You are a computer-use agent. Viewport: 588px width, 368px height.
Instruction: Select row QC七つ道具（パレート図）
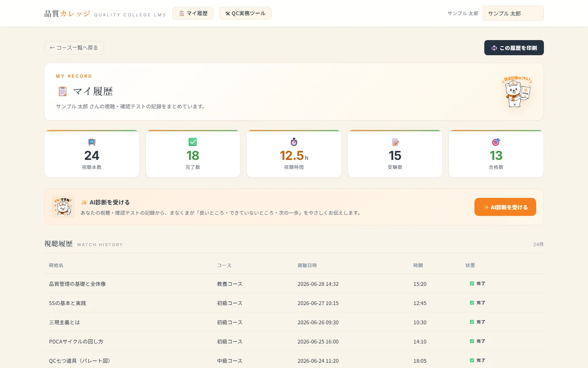[294, 360]
